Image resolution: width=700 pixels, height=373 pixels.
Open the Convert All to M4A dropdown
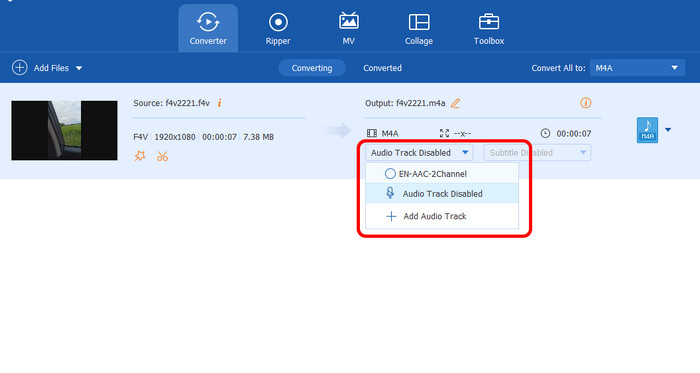tap(637, 68)
